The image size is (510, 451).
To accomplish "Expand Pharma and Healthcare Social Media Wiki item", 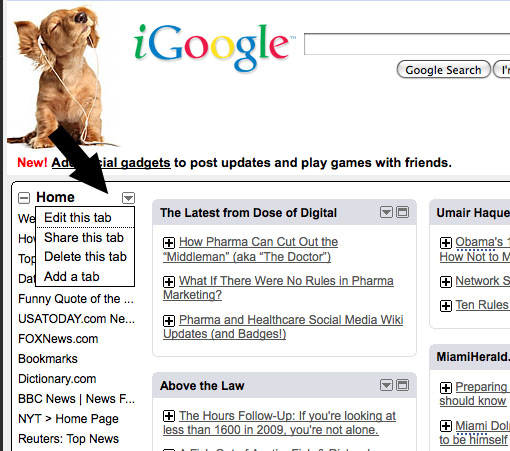I will 169,321.
